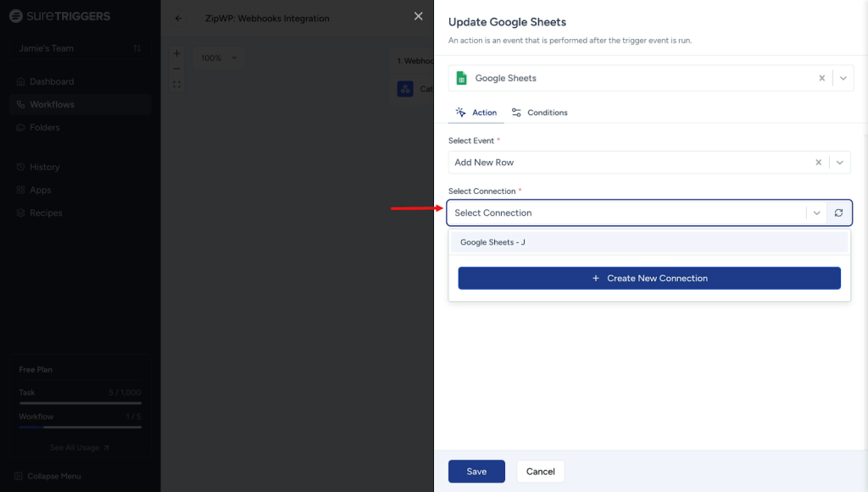Click the Cancel button
868x492 pixels.
click(x=540, y=472)
